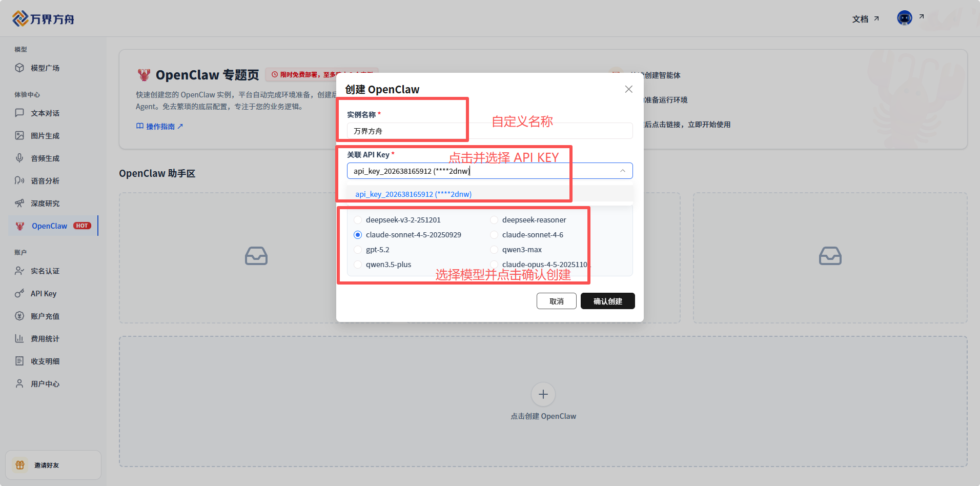Viewport: 980px width, 486px height.
Task: Click the plus icon to create OpenClaw
Action: coord(543,394)
